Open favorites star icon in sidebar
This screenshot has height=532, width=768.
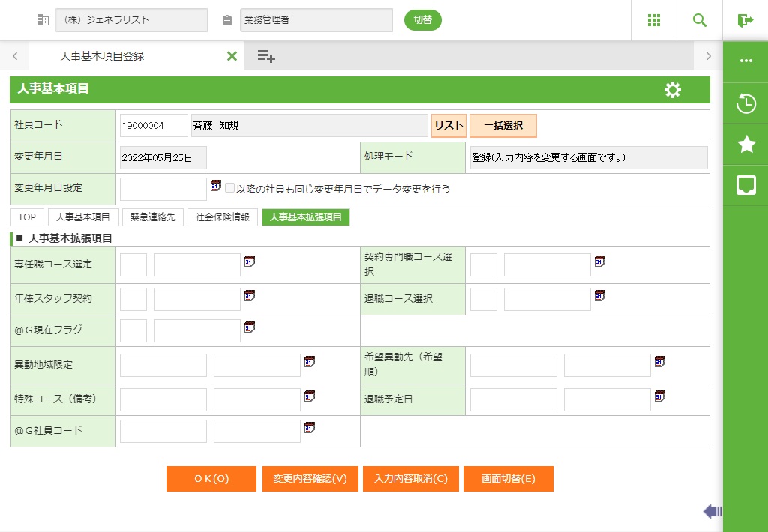[745, 145]
